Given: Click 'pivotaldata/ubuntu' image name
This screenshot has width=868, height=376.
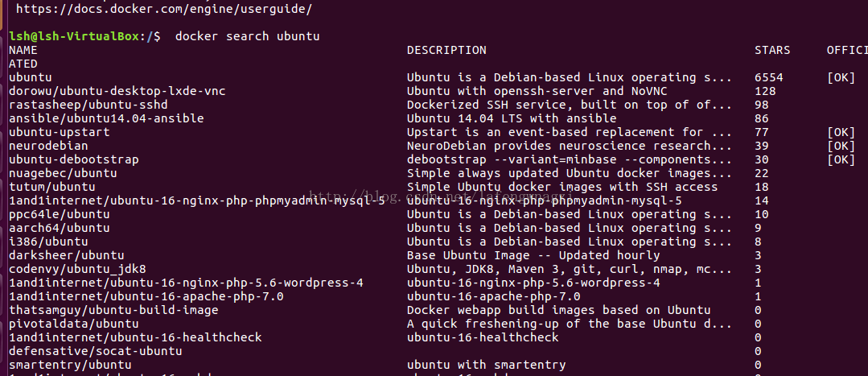Looking at the screenshot, I should tap(74, 324).
